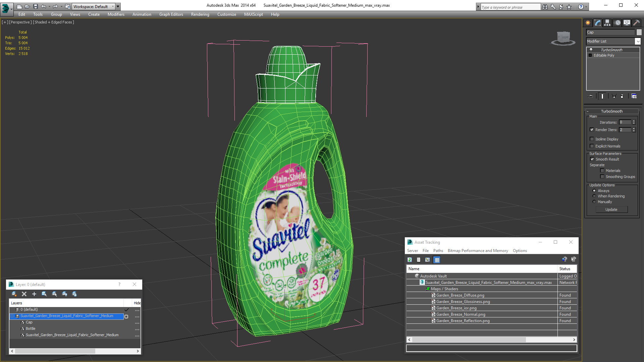
Task: Switch Asset Tracking to table view icon
Action: [x=437, y=260]
